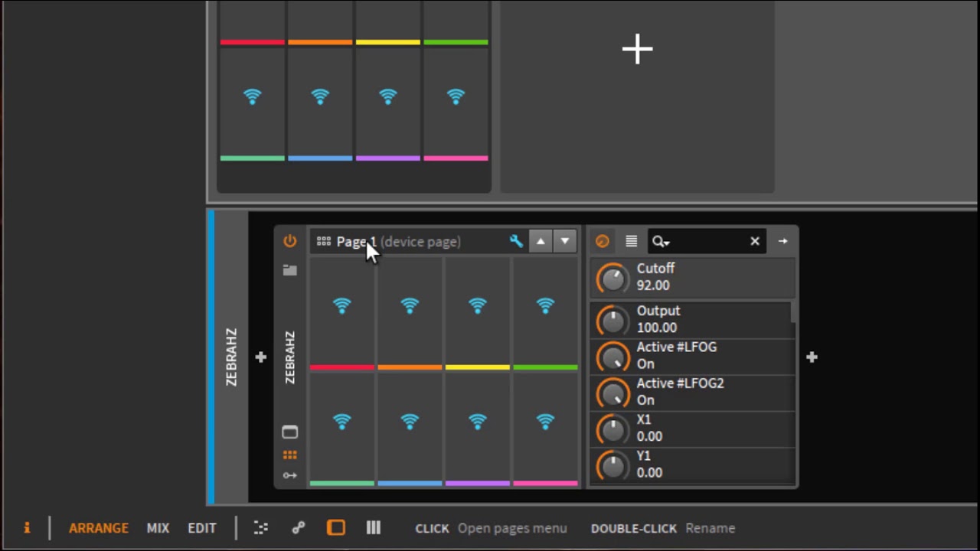Click the right arrow beside search field
Image resolution: width=980 pixels, height=551 pixels.
(x=782, y=241)
